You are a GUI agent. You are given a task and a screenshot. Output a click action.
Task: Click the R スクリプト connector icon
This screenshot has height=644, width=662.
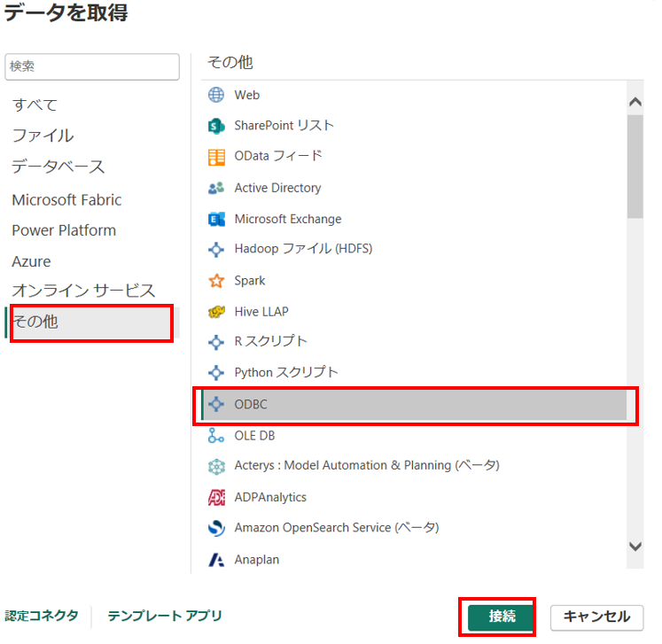(216, 342)
